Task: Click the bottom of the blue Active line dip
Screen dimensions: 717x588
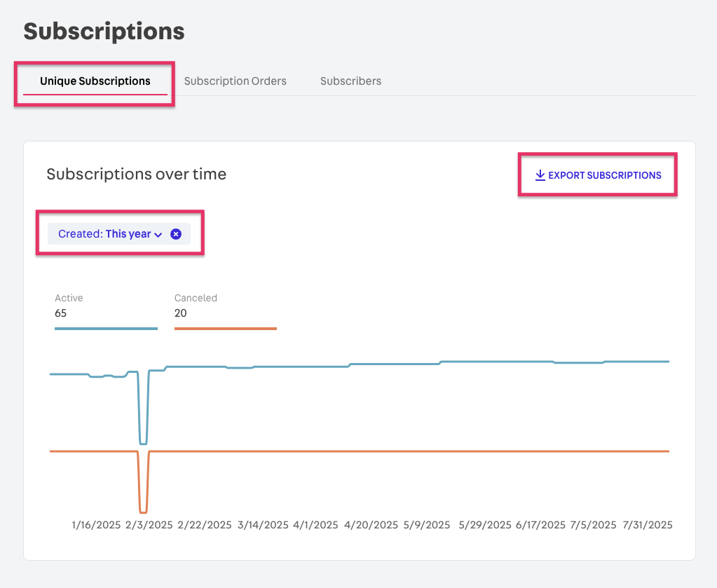Action: point(143,444)
